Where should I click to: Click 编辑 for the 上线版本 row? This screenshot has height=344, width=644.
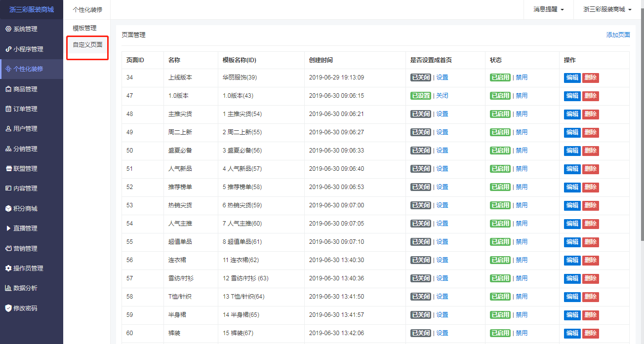click(x=572, y=77)
